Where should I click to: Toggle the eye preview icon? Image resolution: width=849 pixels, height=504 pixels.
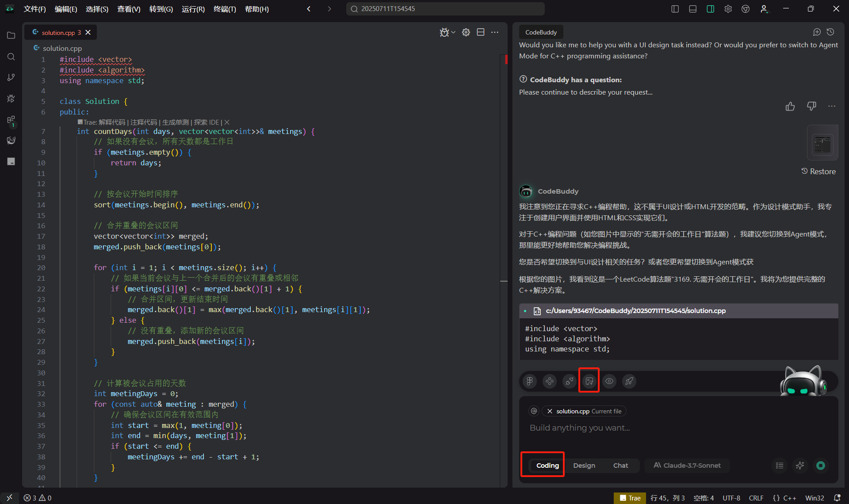[x=609, y=381]
